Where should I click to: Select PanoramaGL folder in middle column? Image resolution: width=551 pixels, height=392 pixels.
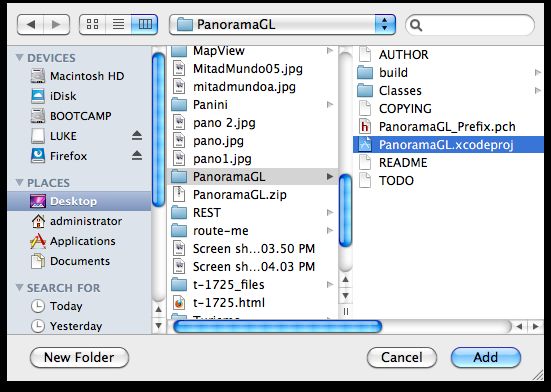pos(253,177)
